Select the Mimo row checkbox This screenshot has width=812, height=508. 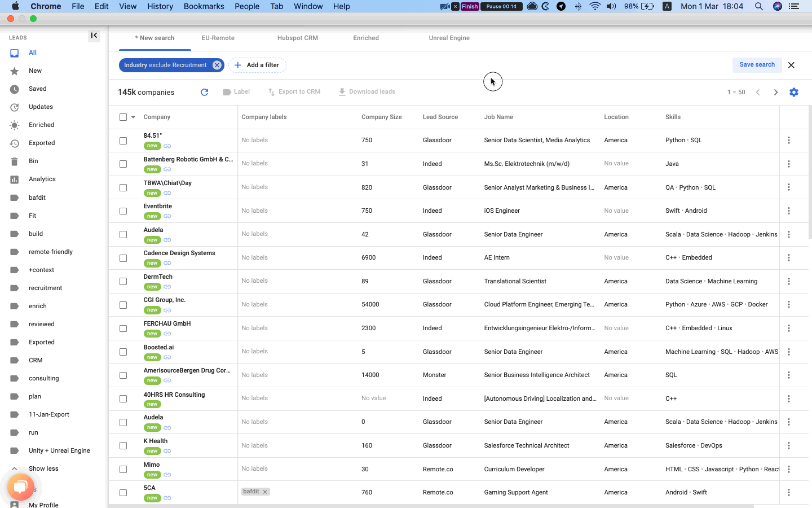[123, 470]
